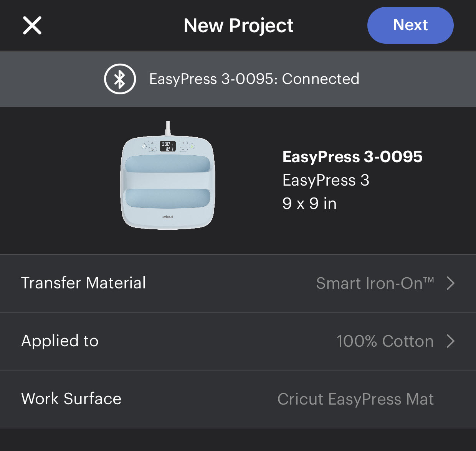Tap the cricut logo on the press image

168,217
